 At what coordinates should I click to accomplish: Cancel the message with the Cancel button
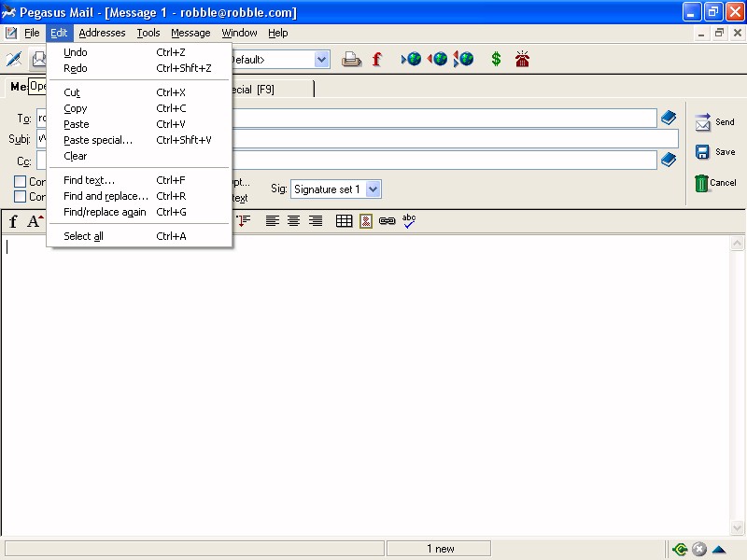[714, 182]
